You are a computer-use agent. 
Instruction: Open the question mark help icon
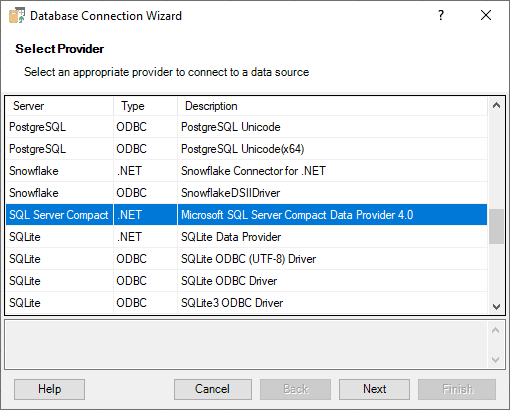coord(441,15)
